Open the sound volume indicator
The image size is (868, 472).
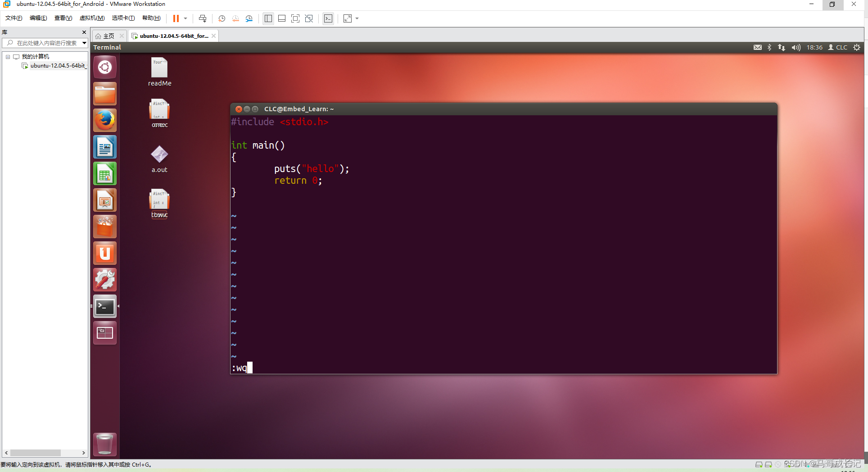pos(796,47)
